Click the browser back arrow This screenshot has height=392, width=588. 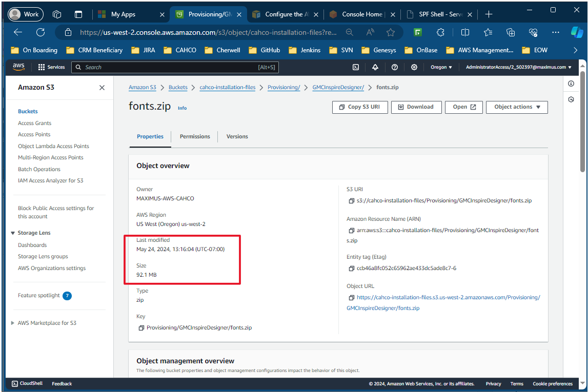pos(18,32)
